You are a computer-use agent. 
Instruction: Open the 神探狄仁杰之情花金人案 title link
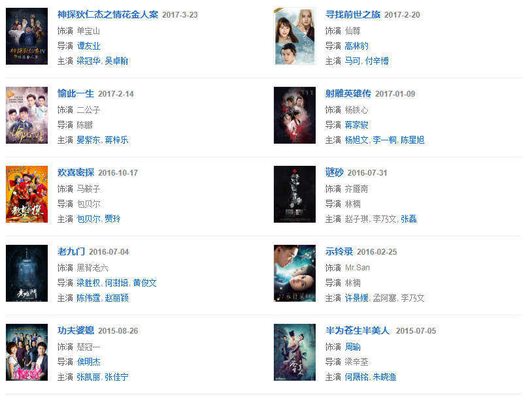tap(108, 14)
